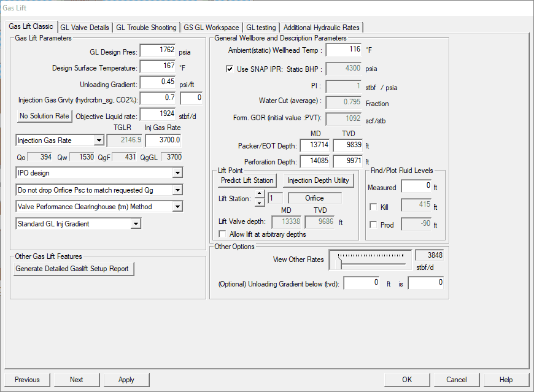This screenshot has width=534, height=392.
Task: Switch to the GL Valve Details tab
Action: pyautogui.click(x=83, y=27)
